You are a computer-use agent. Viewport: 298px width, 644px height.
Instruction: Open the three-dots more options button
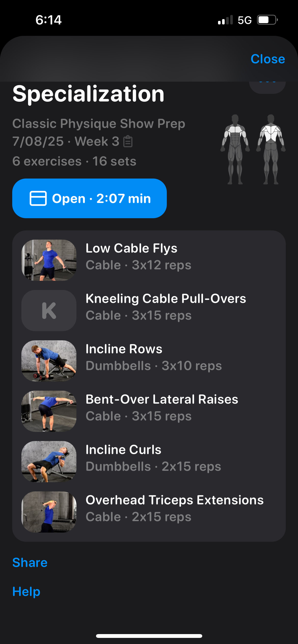267,86
